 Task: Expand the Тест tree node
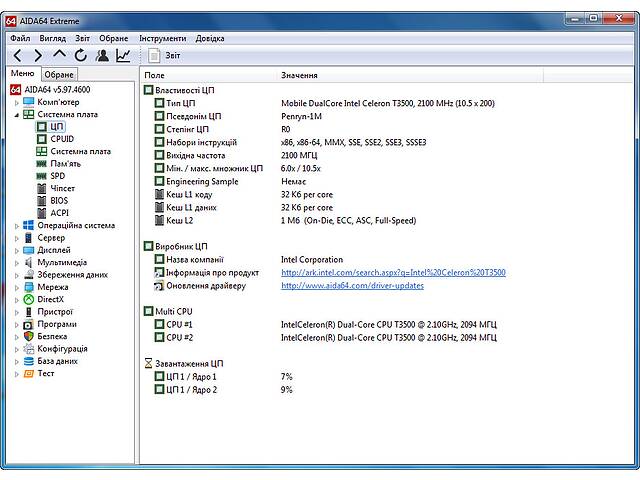click(x=17, y=374)
